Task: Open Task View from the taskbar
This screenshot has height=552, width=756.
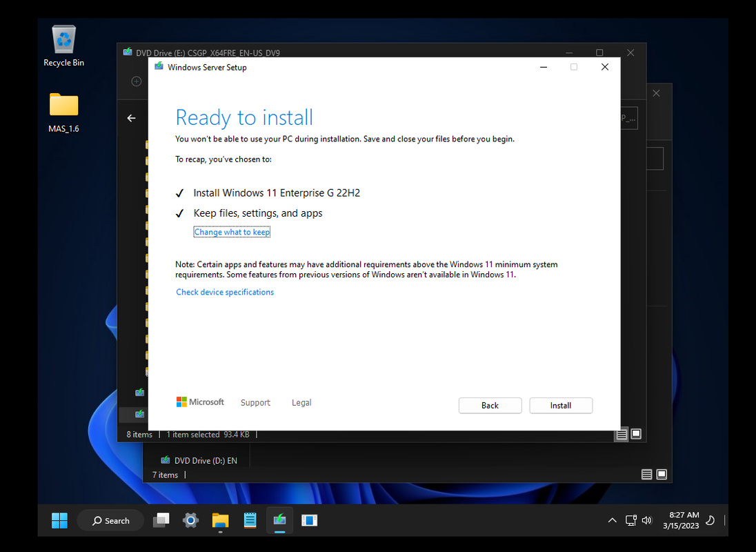Action: 161,520
